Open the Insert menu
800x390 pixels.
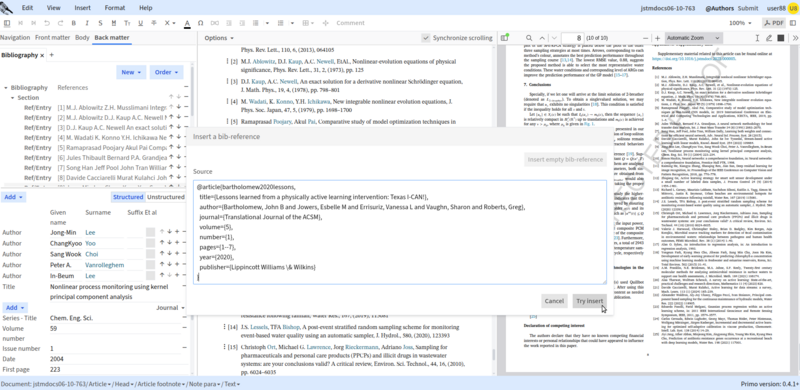(x=83, y=8)
